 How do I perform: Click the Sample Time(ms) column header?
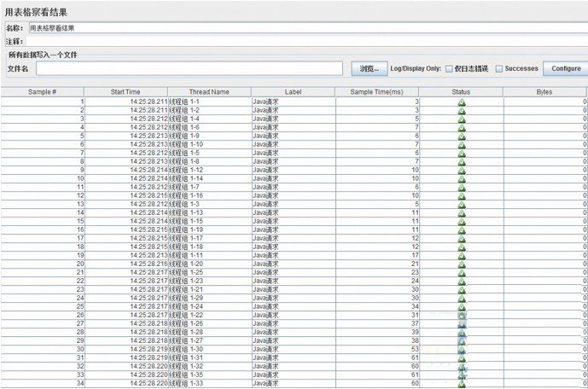[x=376, y=91]
